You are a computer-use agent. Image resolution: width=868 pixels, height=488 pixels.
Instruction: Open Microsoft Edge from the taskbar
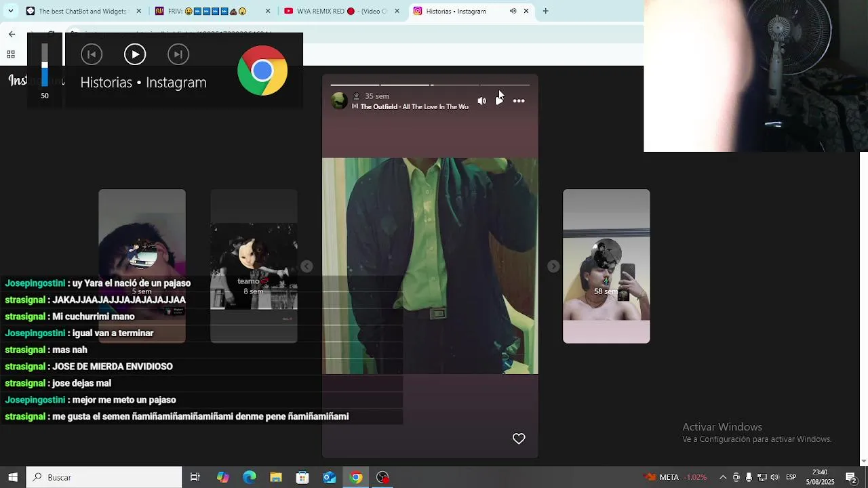[250, 477]
